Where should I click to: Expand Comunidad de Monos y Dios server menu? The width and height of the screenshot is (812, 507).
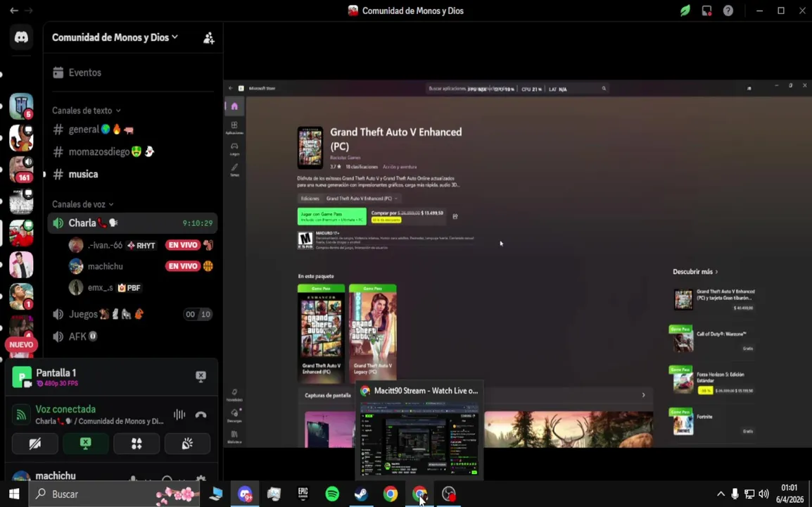tap(115, 37)
